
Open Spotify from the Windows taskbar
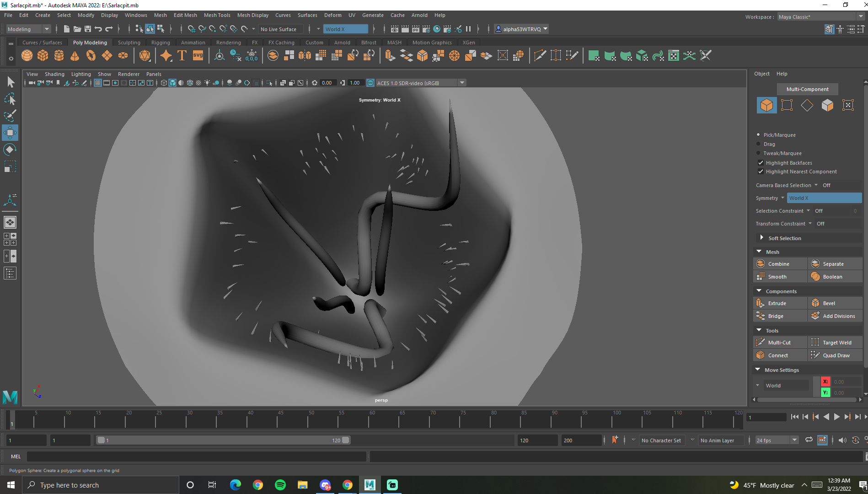(280, 485)
